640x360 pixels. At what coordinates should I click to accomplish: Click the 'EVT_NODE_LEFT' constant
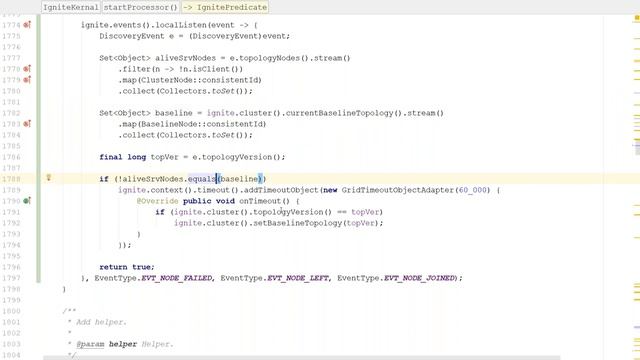298,278
